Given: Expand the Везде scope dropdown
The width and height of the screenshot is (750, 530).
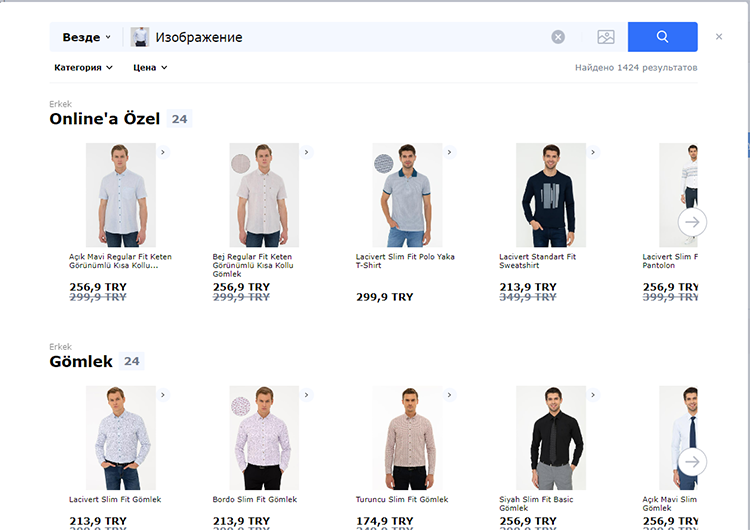Looking at the screenshot, I should point(86,37).
